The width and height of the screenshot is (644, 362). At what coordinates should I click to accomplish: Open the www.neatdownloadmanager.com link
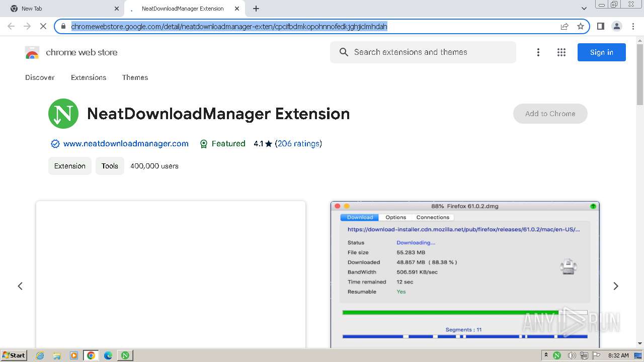coord(126,144)
